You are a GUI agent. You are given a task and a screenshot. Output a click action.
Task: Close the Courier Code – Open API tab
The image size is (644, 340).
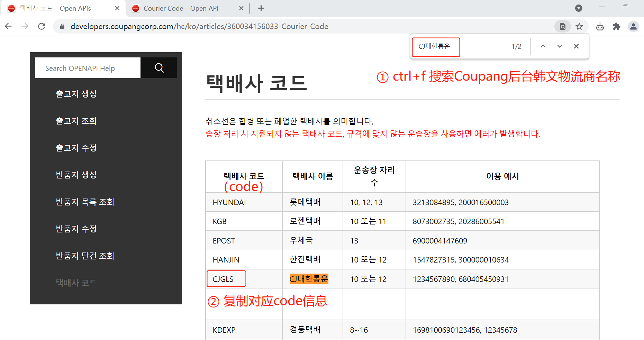pos(241,8)
